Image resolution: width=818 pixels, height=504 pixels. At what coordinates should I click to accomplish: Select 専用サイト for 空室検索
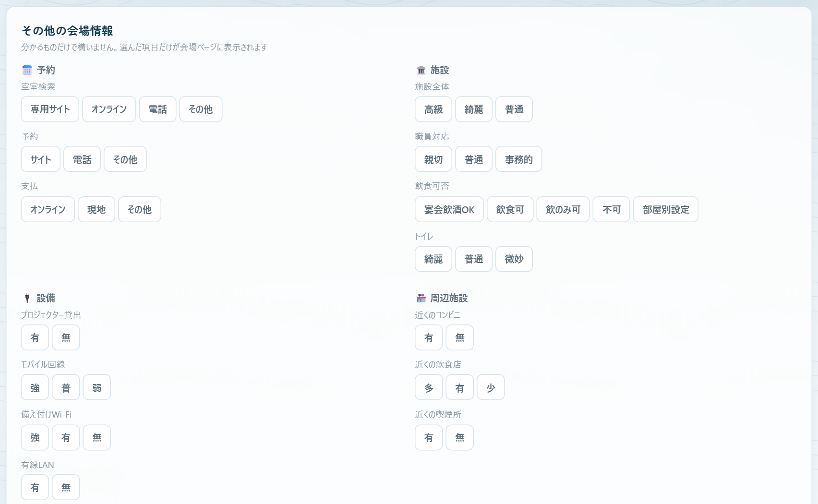tap(50, 109)
